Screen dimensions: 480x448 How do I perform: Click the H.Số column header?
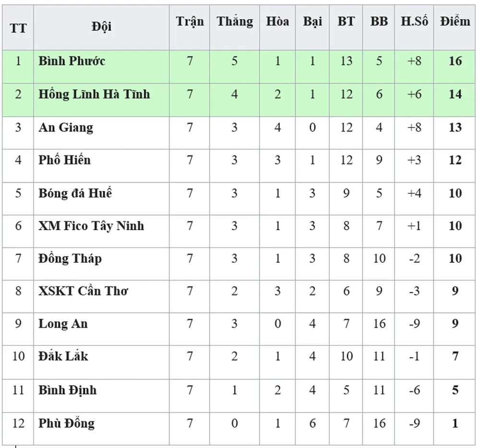click(x=414, y=22)
